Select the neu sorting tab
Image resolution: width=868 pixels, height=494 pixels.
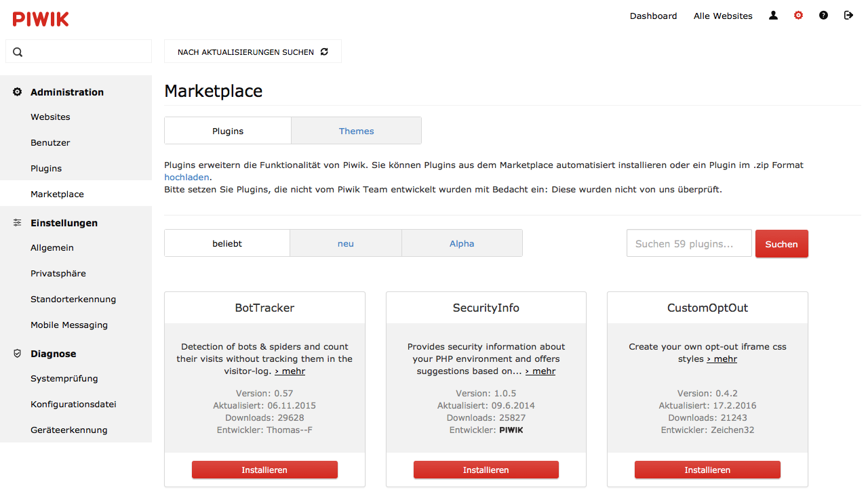click(x=346, y=243)
